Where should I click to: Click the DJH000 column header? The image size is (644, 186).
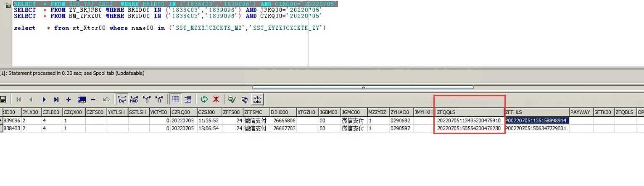282,113
